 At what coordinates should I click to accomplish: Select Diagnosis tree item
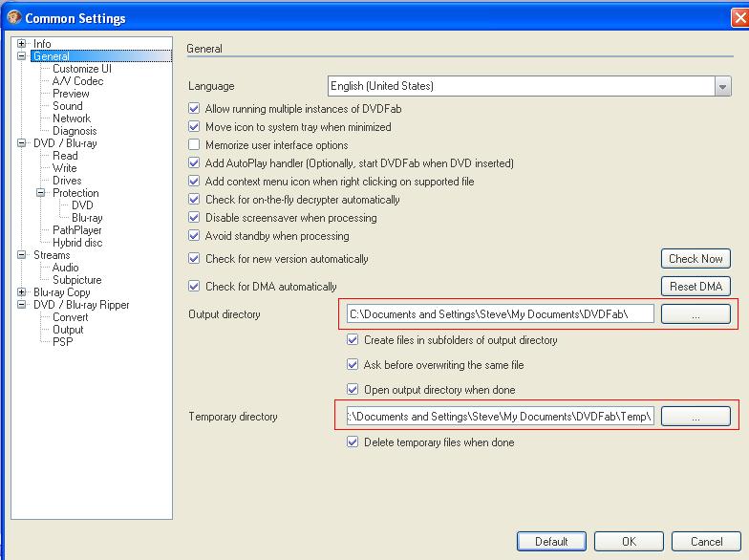click(x=75, y=130)
